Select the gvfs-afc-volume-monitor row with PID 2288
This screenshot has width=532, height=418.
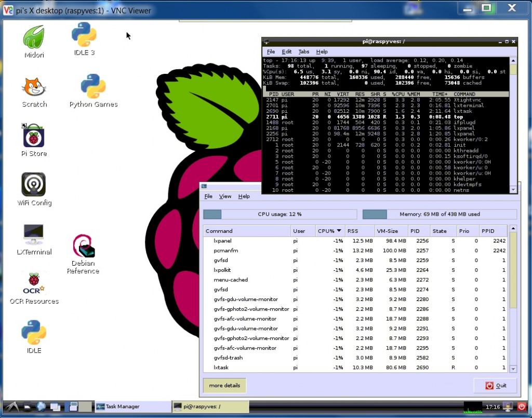(355, 319)
